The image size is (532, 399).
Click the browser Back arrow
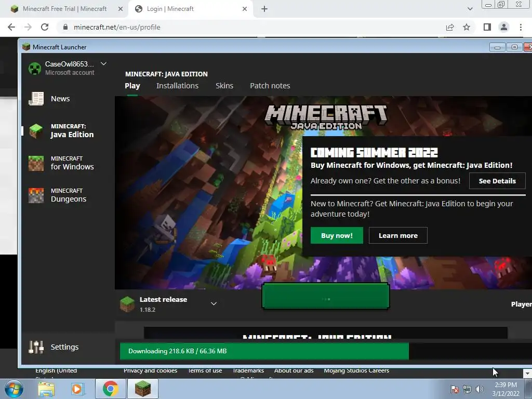point(11,27)
